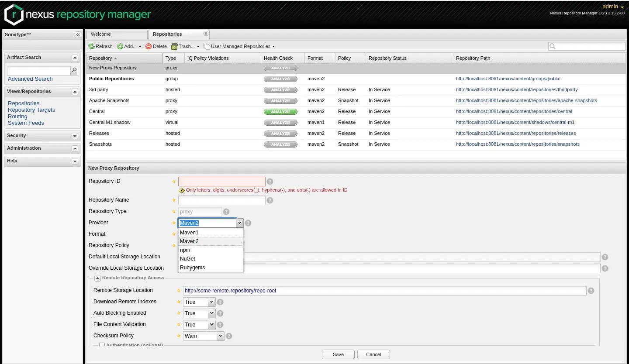Click help icon next to Repository Name
Viewport: 629px width, 364px height.
coord(270,200)
